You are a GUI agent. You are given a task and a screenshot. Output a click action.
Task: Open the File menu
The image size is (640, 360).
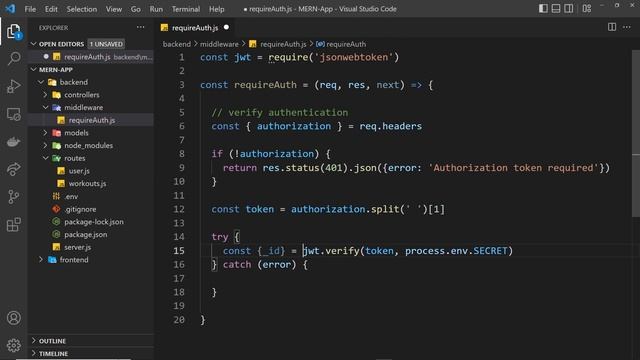tap(30, 9)
